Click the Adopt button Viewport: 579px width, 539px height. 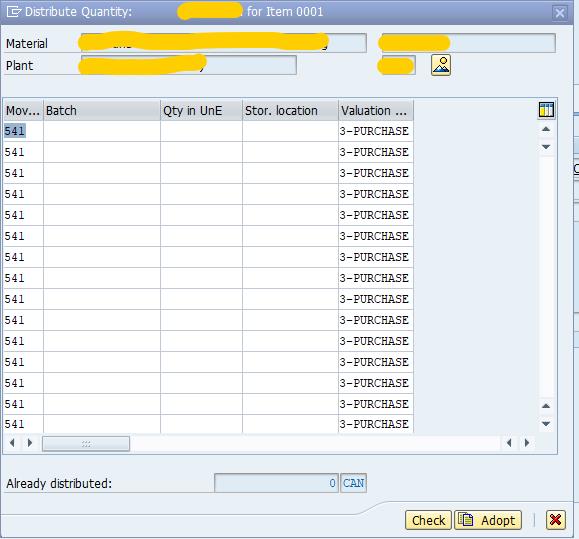488,520
